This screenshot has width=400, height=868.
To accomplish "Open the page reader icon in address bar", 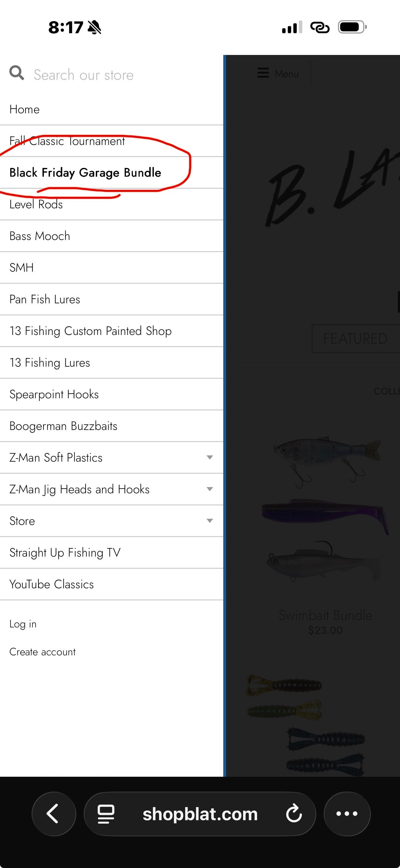I will pyautogui.click(x=106, y=814).
